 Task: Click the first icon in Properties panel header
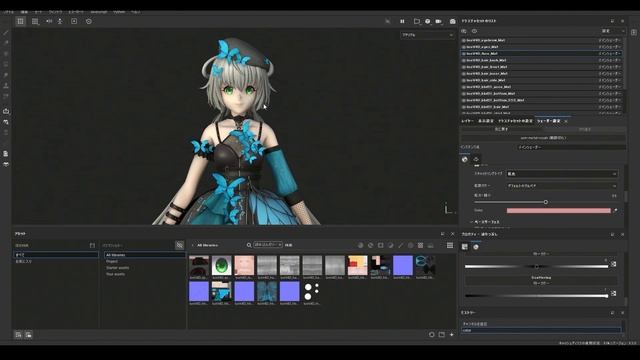pos(464,247)
